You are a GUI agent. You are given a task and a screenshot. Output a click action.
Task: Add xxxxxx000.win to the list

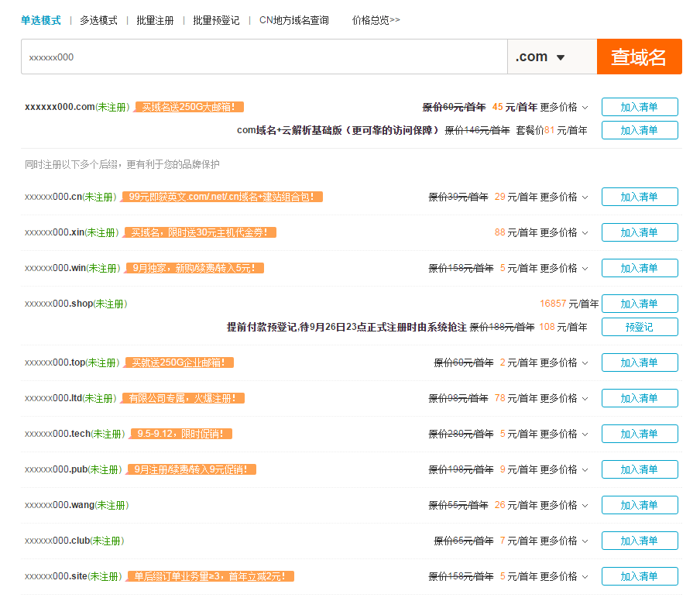tap(639, 268)
